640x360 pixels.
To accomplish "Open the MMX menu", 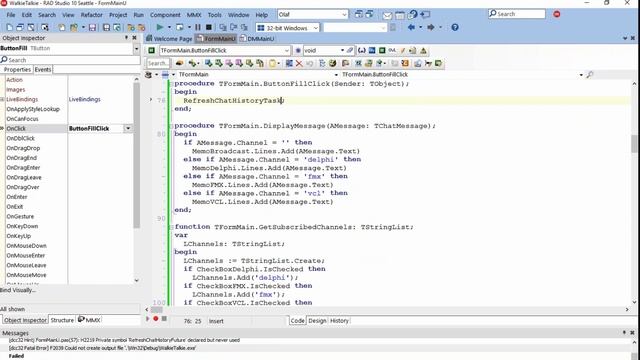I will (x=194, y=15).
